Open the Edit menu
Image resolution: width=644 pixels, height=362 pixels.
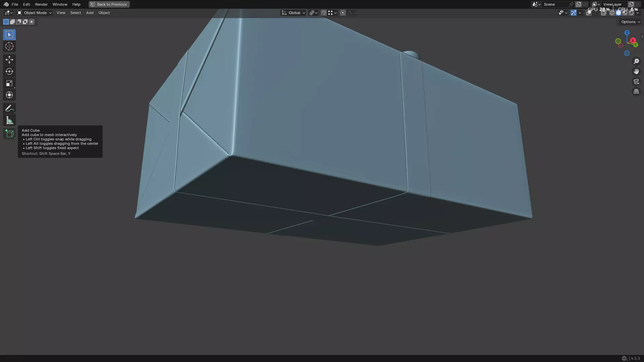click(26, 4)
